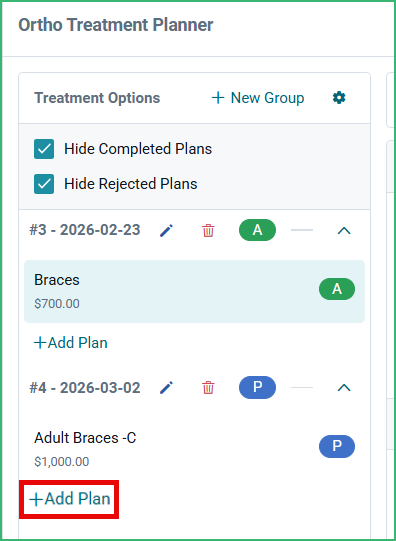This screenshot has height=541, width=396.
Task: Open Treatment Options settings gear
Action: (339, 98)
